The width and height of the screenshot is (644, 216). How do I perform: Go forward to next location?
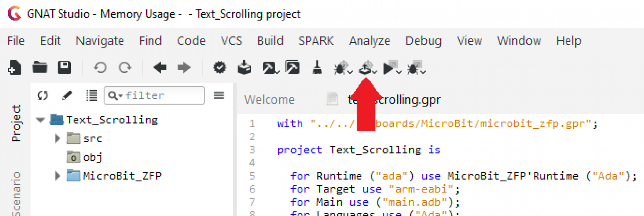click(x=184, y=67)
